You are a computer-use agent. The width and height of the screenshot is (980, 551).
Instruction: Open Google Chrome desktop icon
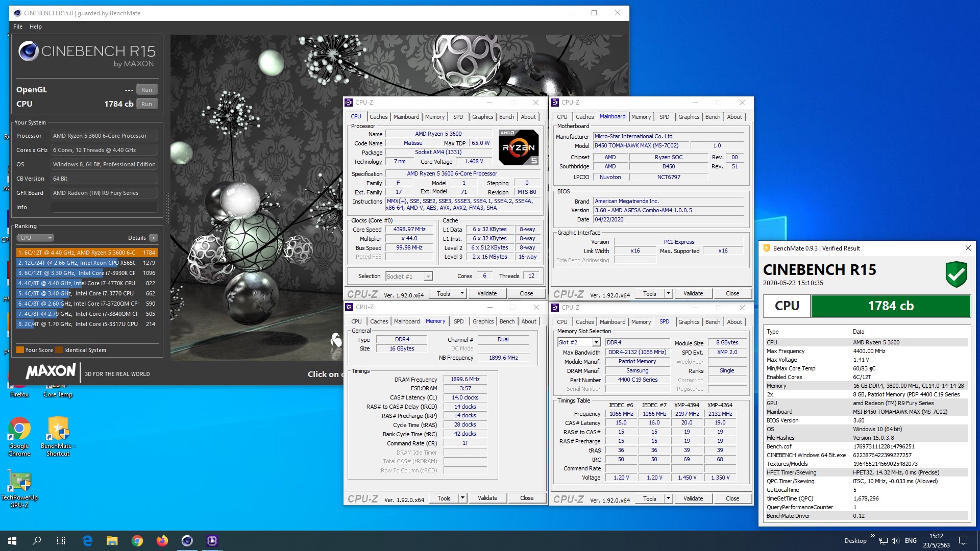coord(19,436)
